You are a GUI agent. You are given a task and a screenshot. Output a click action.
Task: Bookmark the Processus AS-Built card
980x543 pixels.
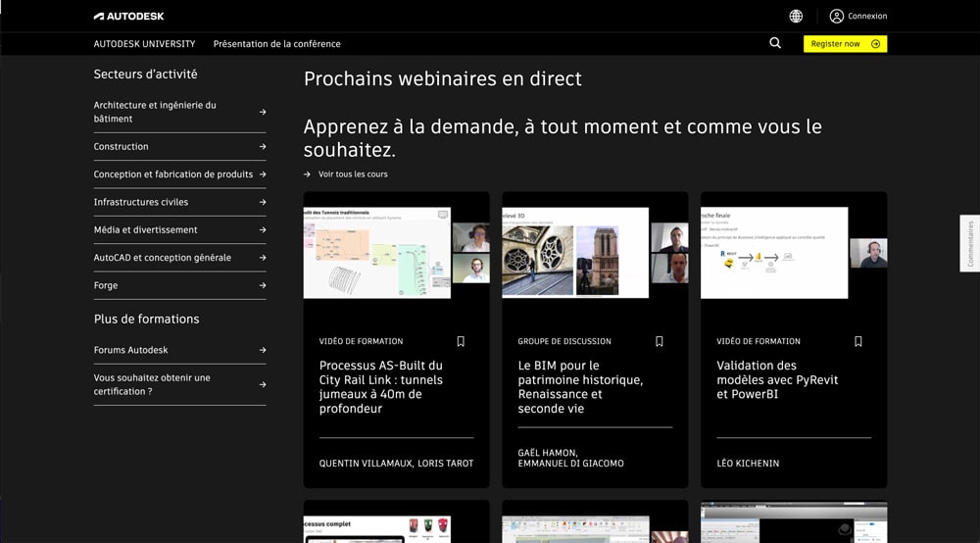(461, 341)
